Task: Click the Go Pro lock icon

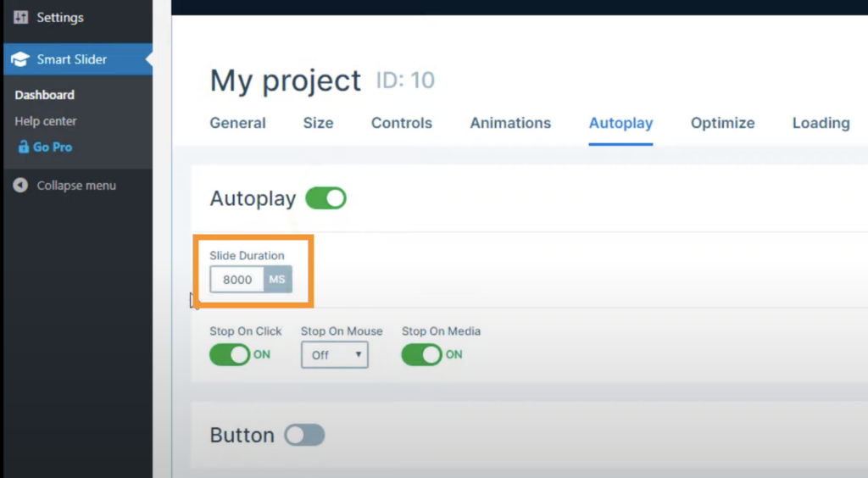Action: (x=24, y=147)
